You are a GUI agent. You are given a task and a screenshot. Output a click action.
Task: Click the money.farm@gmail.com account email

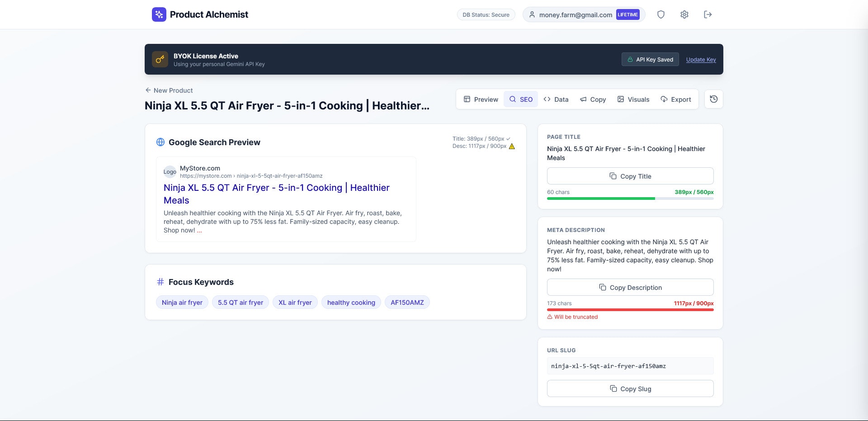pos(576,14)
